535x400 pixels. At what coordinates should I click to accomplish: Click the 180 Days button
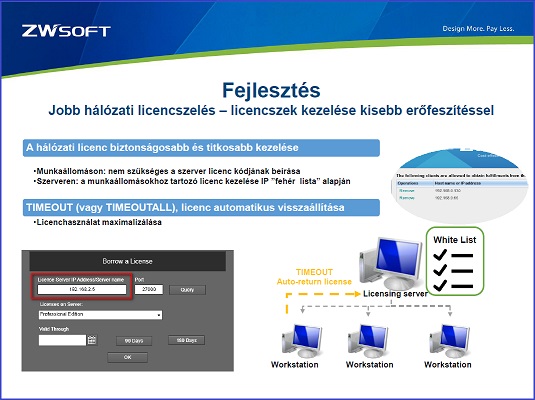pos(187,340)
